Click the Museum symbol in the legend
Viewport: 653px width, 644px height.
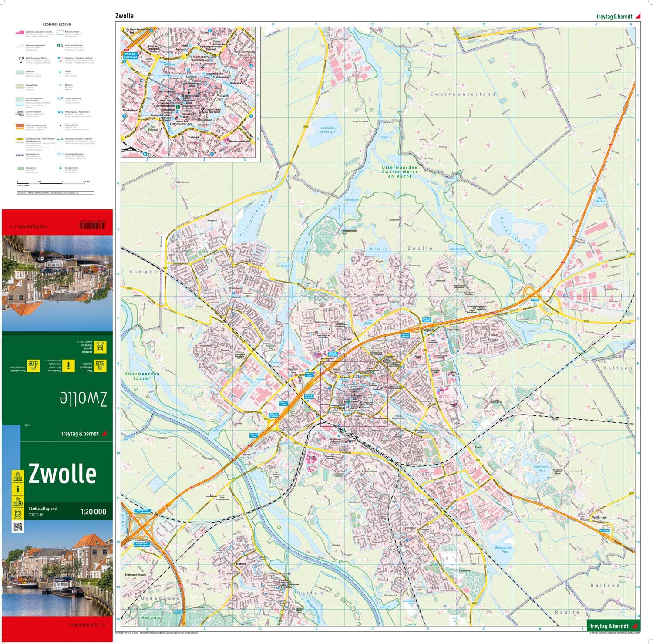tap(60, 85)
